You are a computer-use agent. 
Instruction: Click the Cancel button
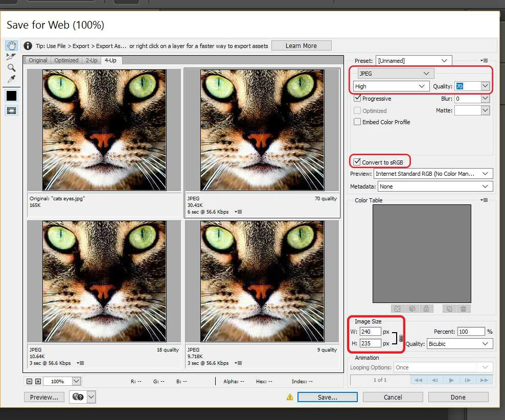click(x=393, y=397)
